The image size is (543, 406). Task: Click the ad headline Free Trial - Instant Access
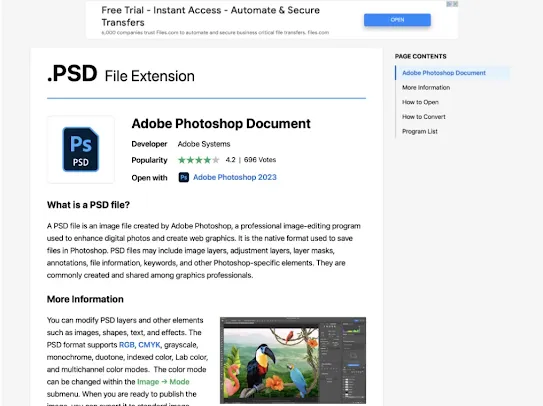211,16
